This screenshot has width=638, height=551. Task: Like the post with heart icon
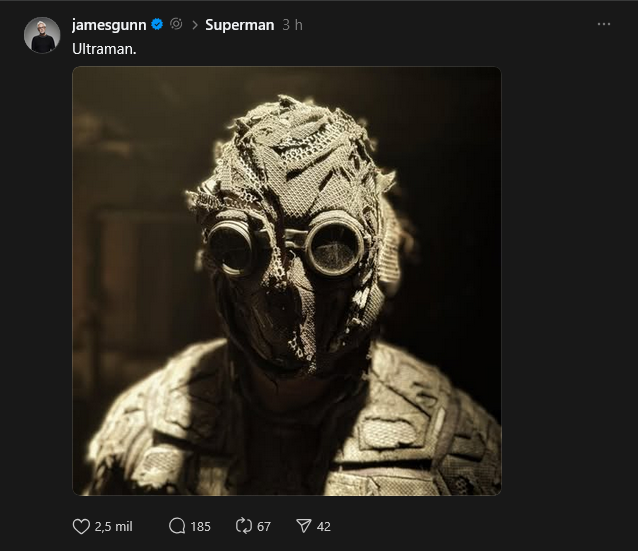[x=81, y=526]
